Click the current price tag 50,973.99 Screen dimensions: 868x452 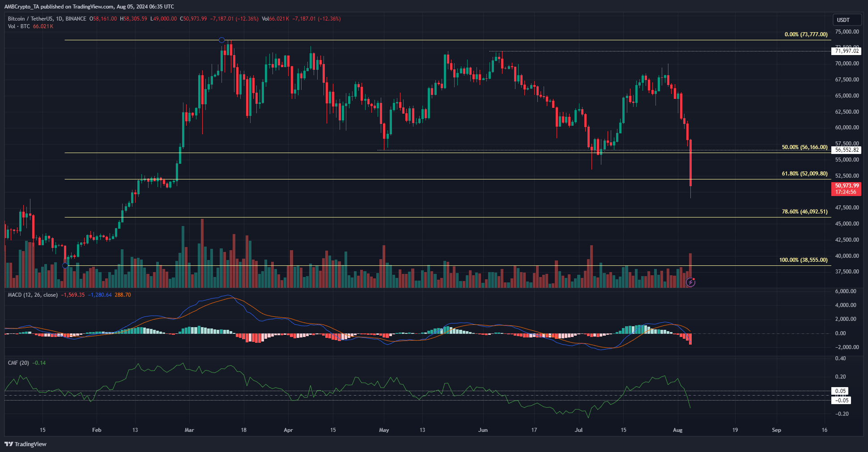click(x=847, y=186)
